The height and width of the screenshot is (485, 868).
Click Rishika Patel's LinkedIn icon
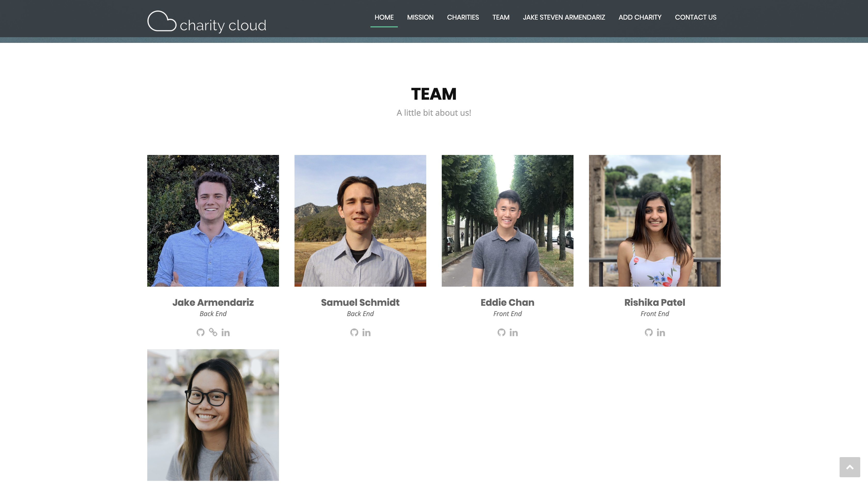tap(661, 333)
